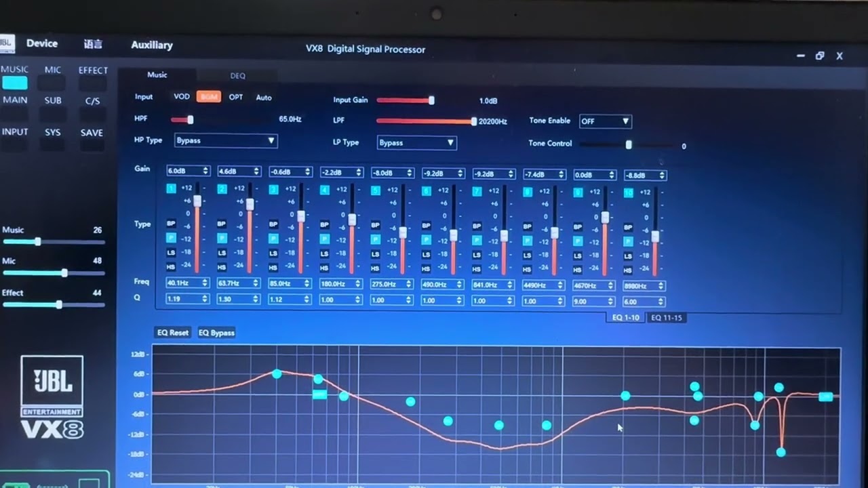Set band 2 filter to P peaking
The width and height of the screenshot is (868, 488).
[222, 238]
